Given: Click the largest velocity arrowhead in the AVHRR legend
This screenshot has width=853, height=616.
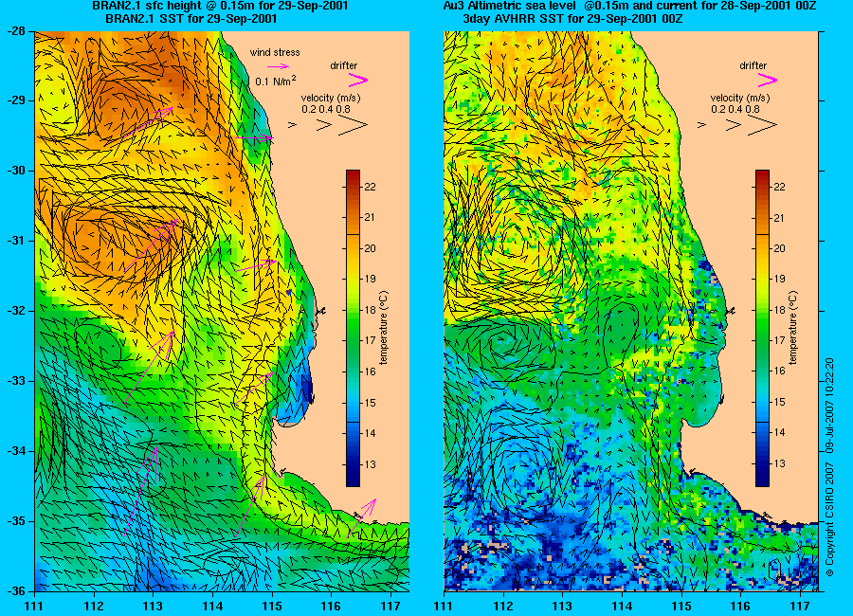Looking at the screenshot, I should click(762, 126).
